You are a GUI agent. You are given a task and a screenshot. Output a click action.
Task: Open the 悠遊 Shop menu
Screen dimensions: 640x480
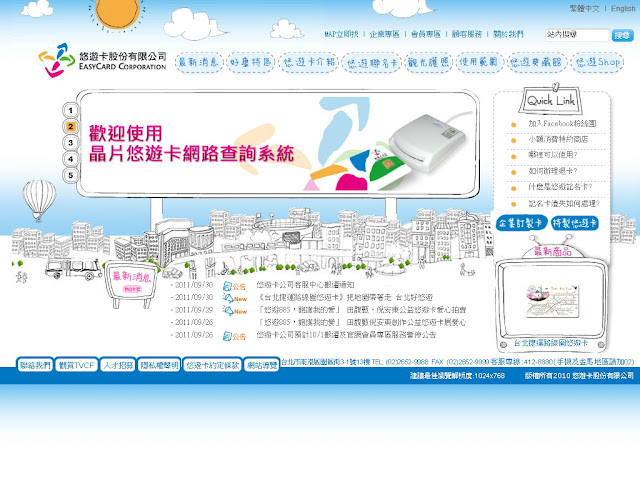pyautogui.click(x=598, y=62)
